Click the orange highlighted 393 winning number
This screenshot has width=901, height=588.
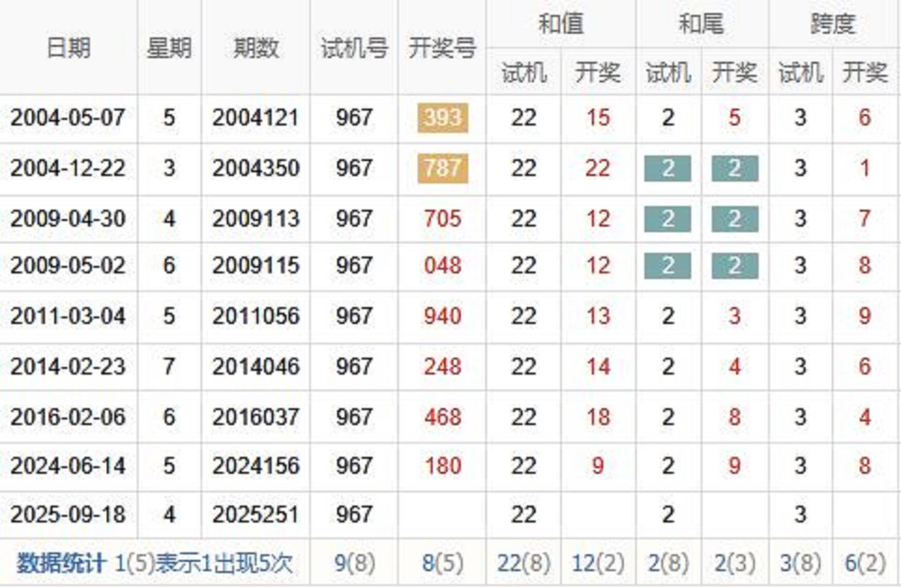click(x=443, y=118)
